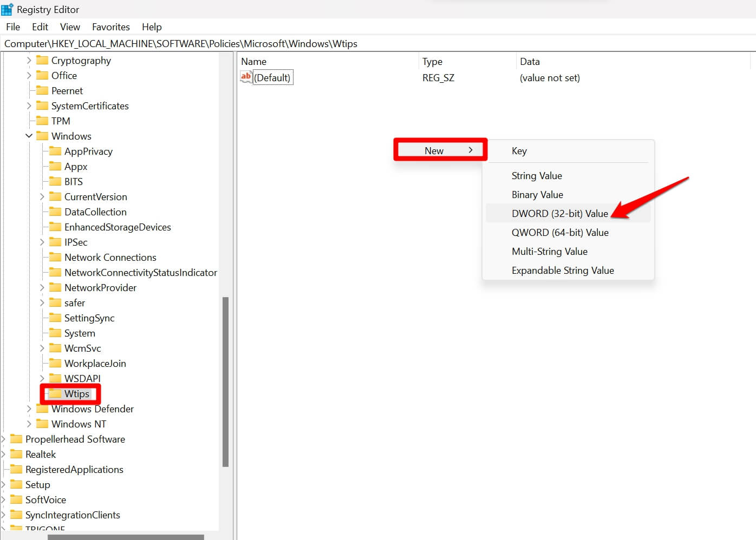
Task: Click the Wtips folder icon
Action: [x=55, y=393]
